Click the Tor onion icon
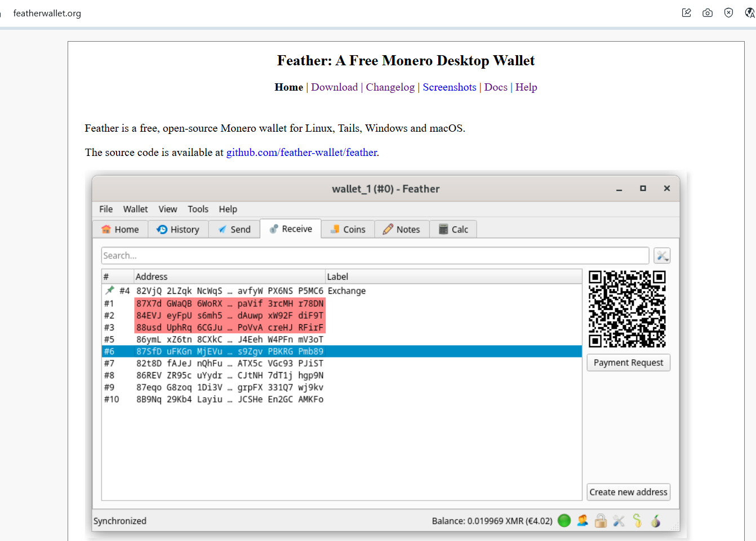756x541 pixels. pyautogui.click(x=656, y=521)
